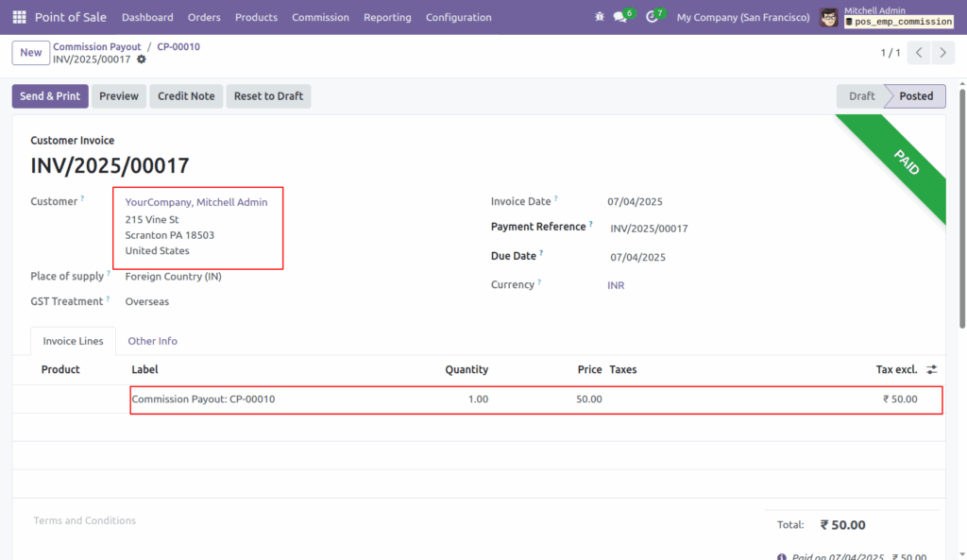Open the Commission menu
967x560 pixels.
(x=320, y=17)
